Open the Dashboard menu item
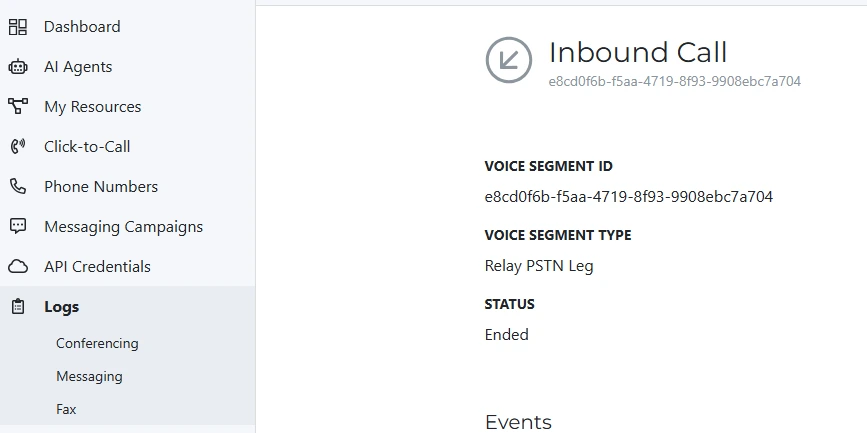867x433 pixels. click(82, 27)
